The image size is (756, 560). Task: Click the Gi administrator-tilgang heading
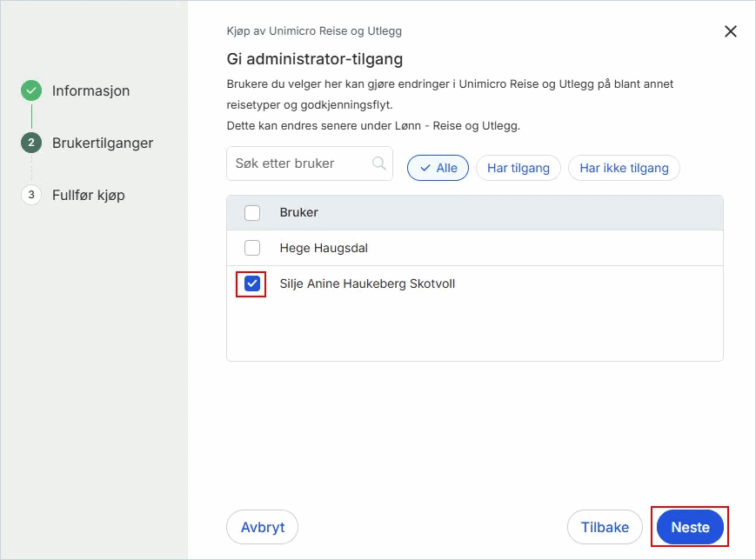point(315,59)
